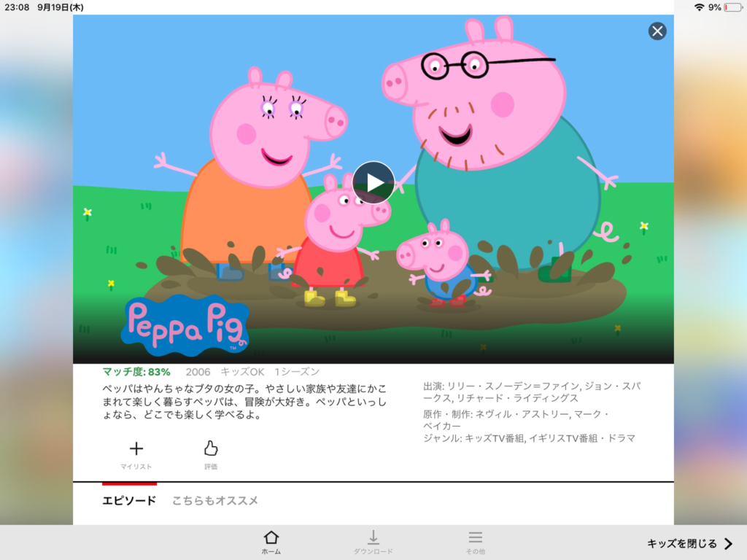Tap the battery indicator in status bar

(732, 7)
